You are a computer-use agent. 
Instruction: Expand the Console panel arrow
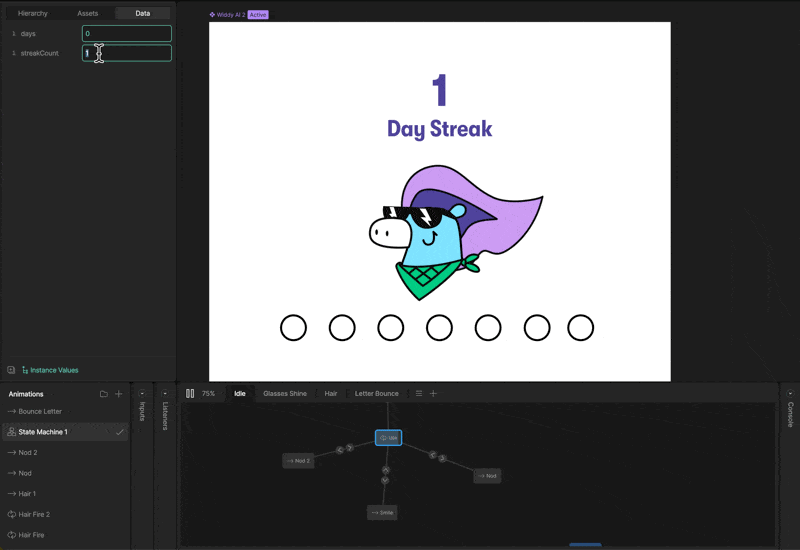790,393
